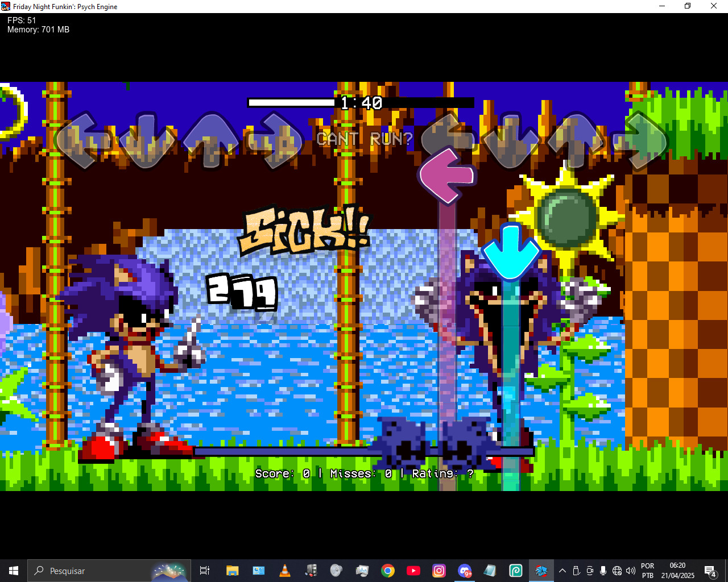728x582 pixels.
Task: Minimize the Psych Engine window
Action: point(662,6)
